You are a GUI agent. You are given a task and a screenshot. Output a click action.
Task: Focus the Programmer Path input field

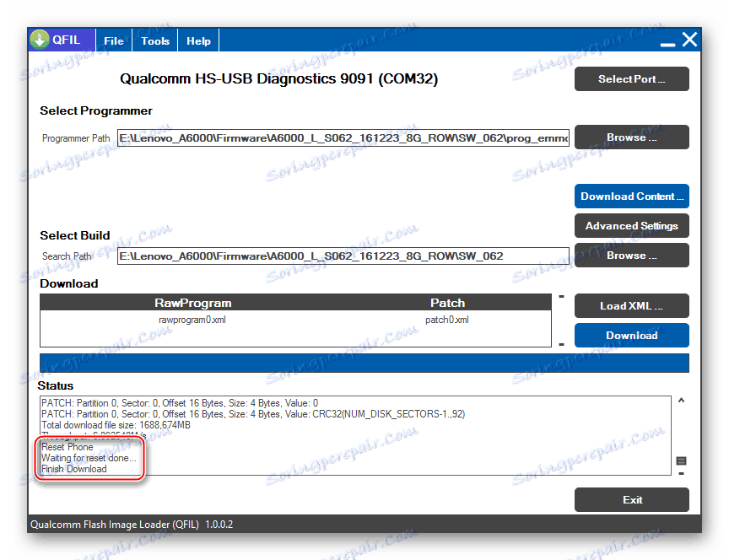(343, 138)
